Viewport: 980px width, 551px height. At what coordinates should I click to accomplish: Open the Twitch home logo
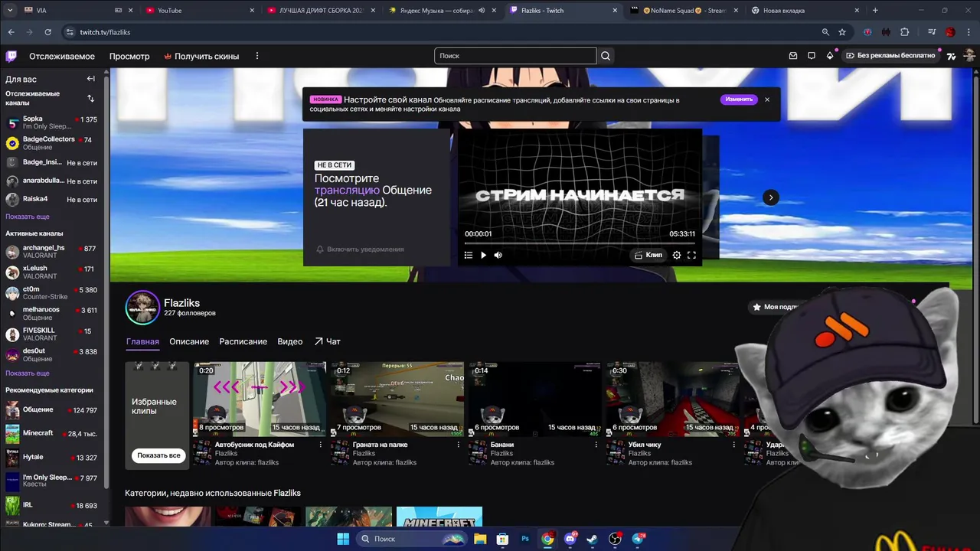(11, 56)
